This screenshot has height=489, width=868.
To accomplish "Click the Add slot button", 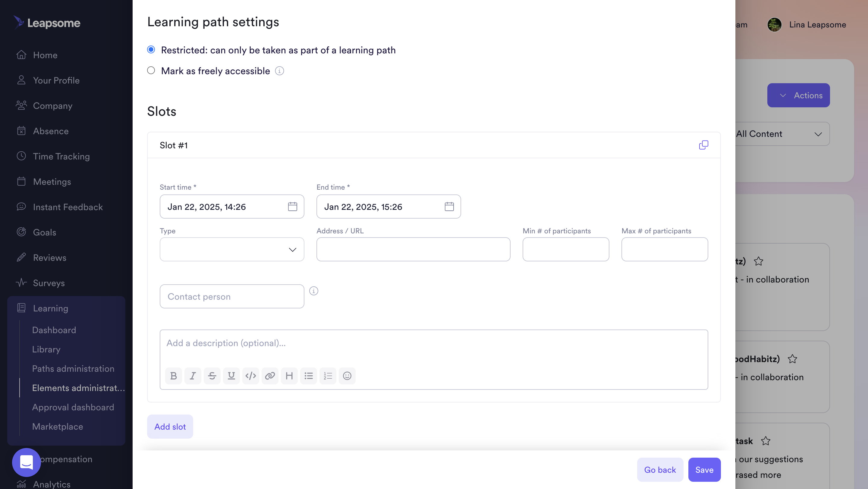I will pos(170,427).
